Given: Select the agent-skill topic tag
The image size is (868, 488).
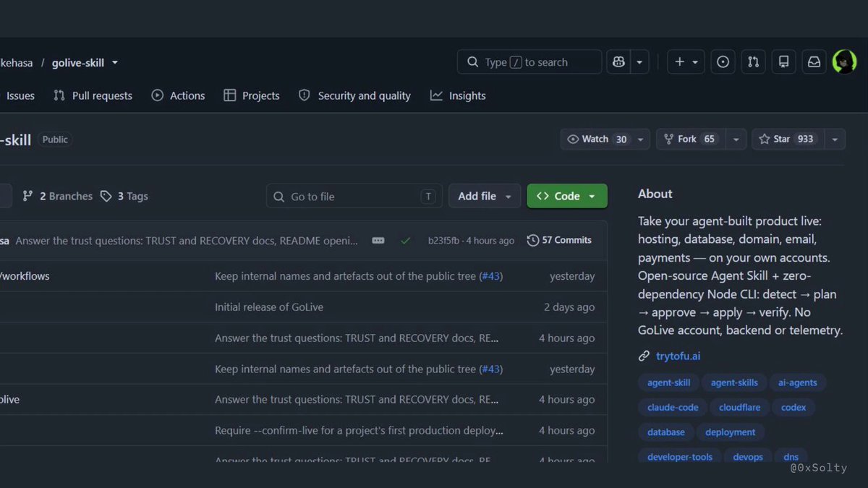Looking at the screenshot, I should 668,382.
